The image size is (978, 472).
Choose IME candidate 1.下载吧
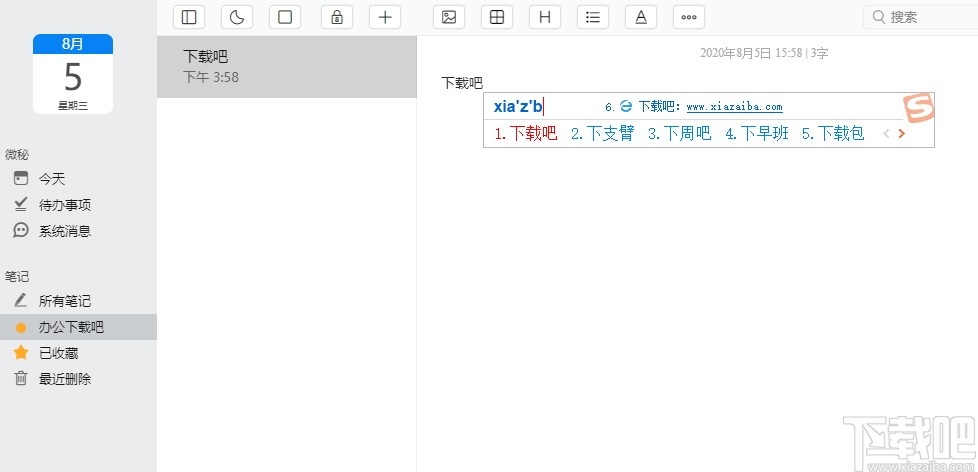[x=526, y=133]
